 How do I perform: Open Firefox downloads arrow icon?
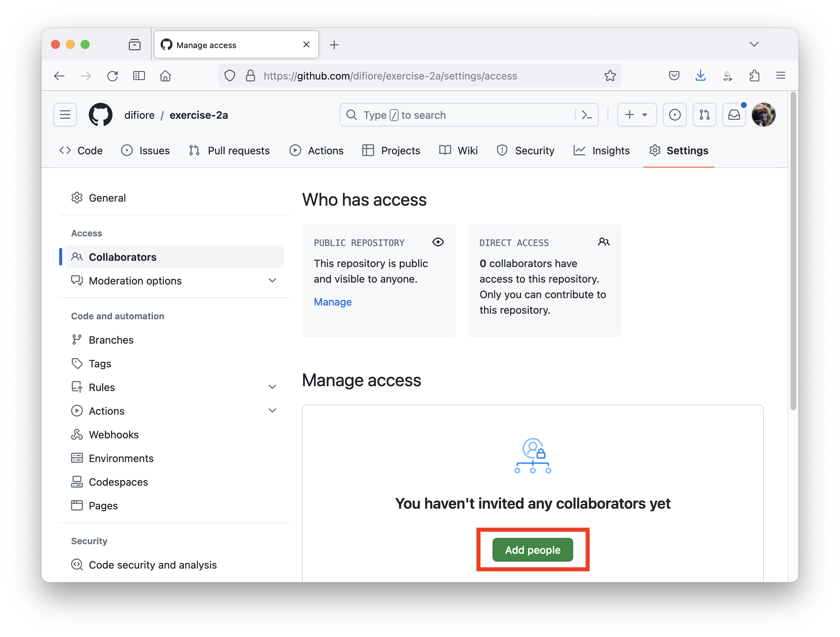pyautogui.click(x=700, y=76)
